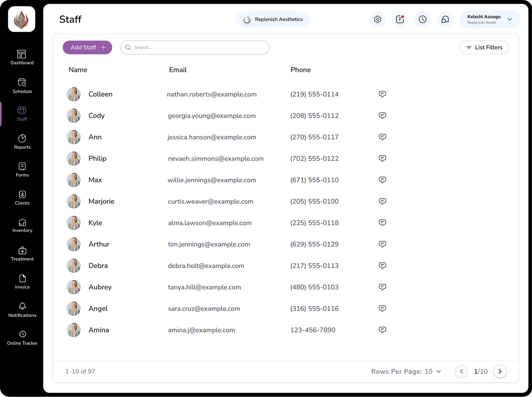Send message to Max via chat icon
The width and height of the screenshot is (532, 397).
382,180
